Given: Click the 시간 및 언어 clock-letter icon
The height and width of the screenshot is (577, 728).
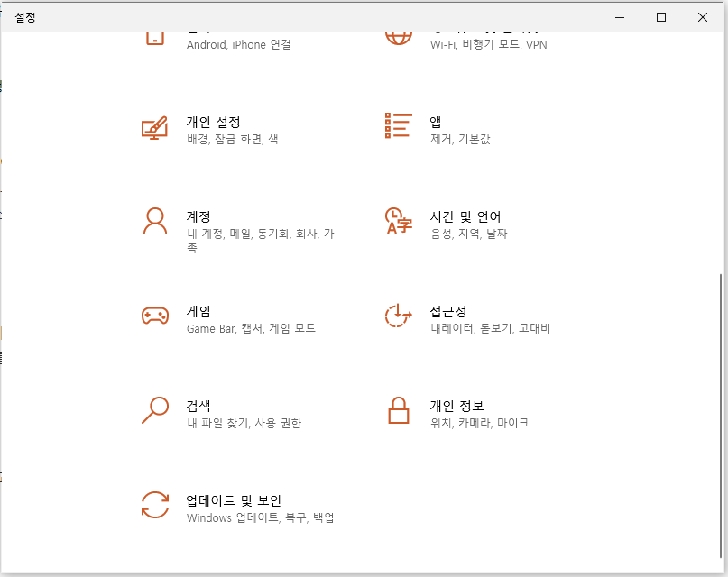Looking at the screenshot, I should (399, 221).
